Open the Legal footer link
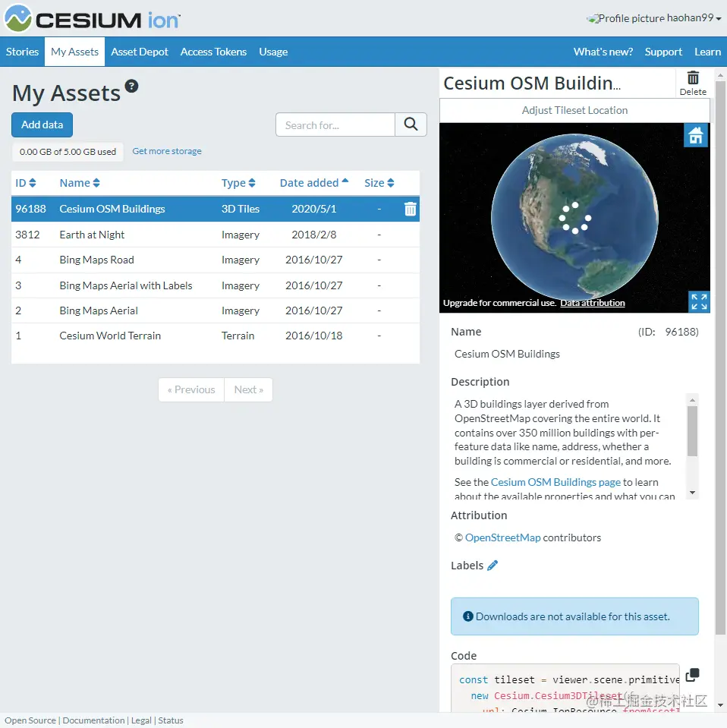This screenshot has height=728, width=727. tap(141, 720)
